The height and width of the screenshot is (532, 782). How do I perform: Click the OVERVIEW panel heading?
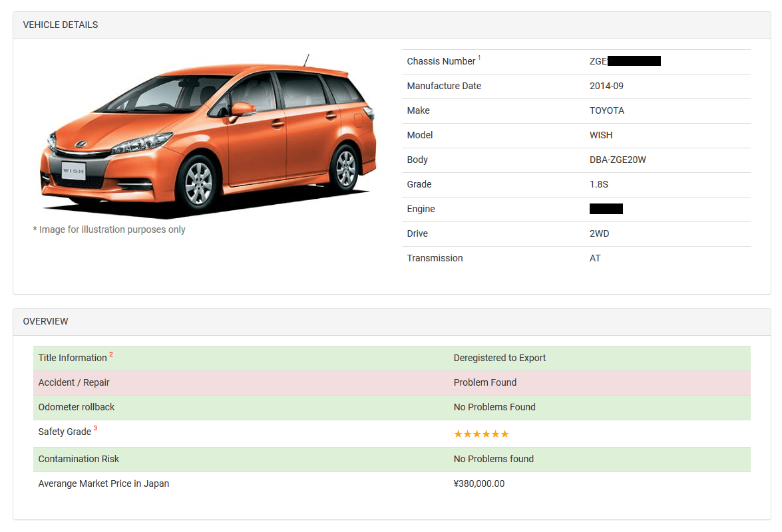pos(45,321)
